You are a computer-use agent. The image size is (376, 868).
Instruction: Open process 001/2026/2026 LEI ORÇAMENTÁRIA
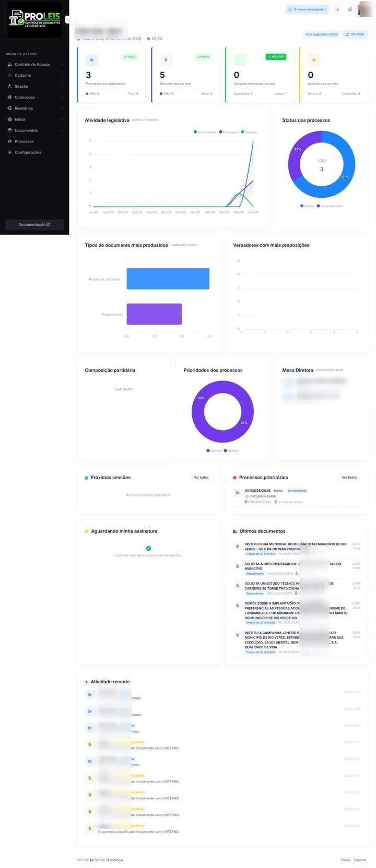coord(297,496)
